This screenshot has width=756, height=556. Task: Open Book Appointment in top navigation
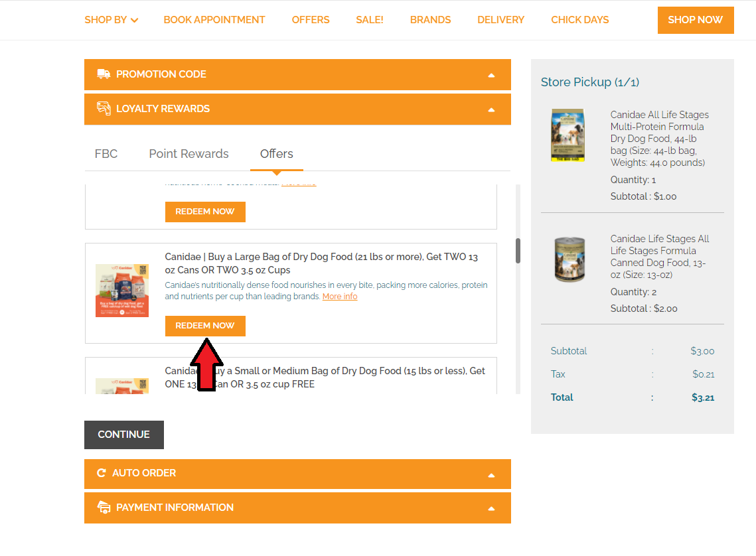214,20
